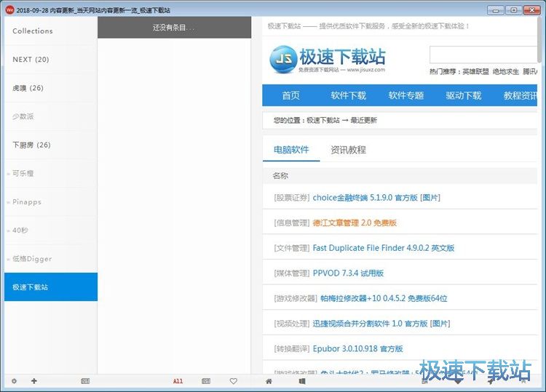Click the [转换翻译] category tag
The width and height of the screenshot is (546, 392).
click(x=292, y=348)
